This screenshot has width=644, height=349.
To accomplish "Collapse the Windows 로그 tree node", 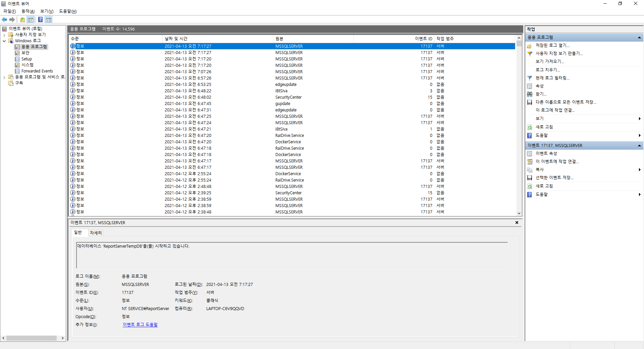I will 4,41.
